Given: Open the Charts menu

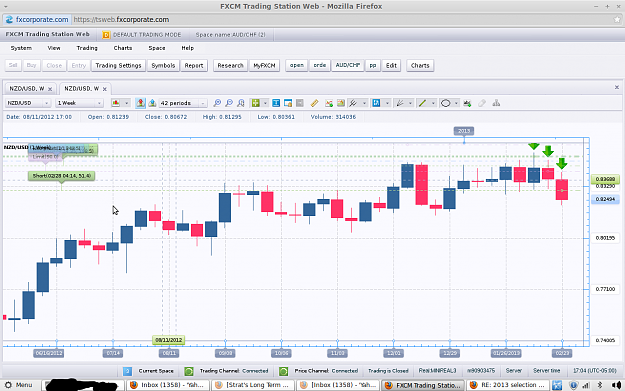Looking at the screenshot, I should (123, 48).
